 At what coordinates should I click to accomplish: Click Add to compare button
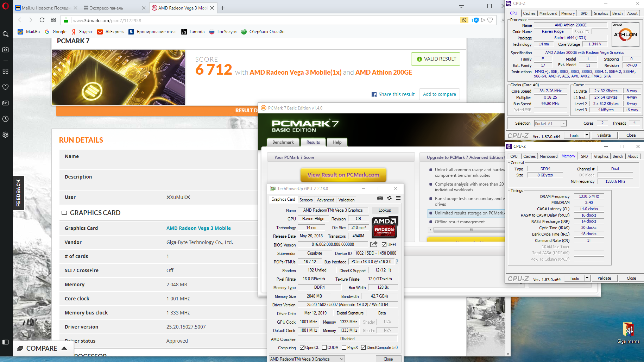(439, 94)
